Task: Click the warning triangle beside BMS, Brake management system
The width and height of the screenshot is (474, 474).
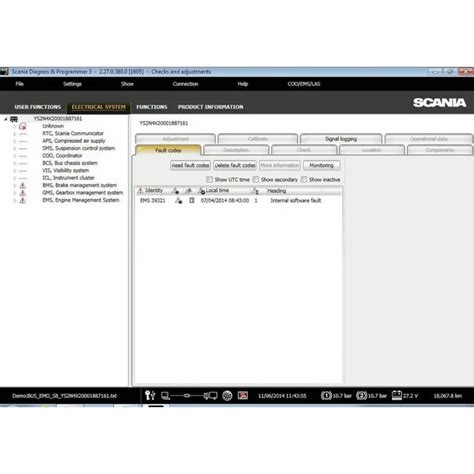Action: tap(23, 185)
